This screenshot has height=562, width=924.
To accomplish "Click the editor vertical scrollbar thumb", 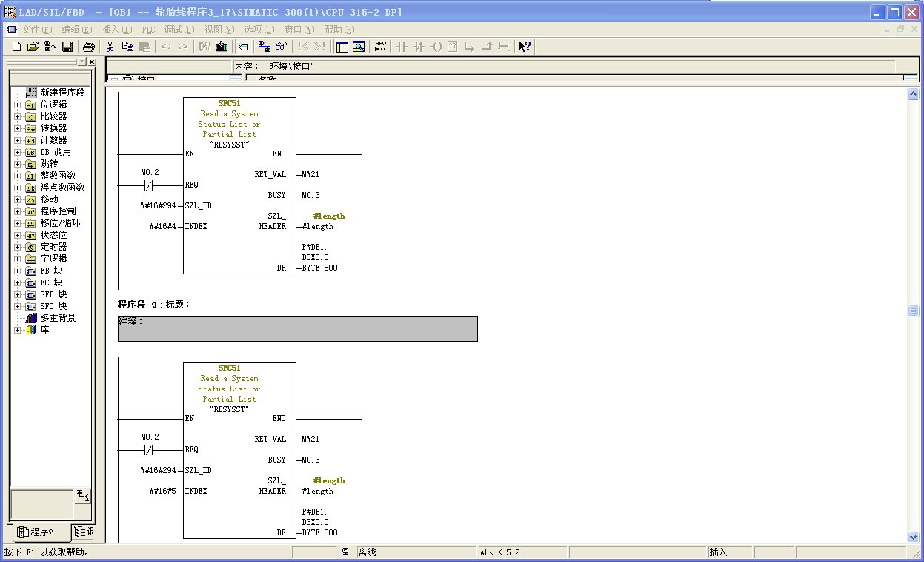I will click(x=913, y=311).
